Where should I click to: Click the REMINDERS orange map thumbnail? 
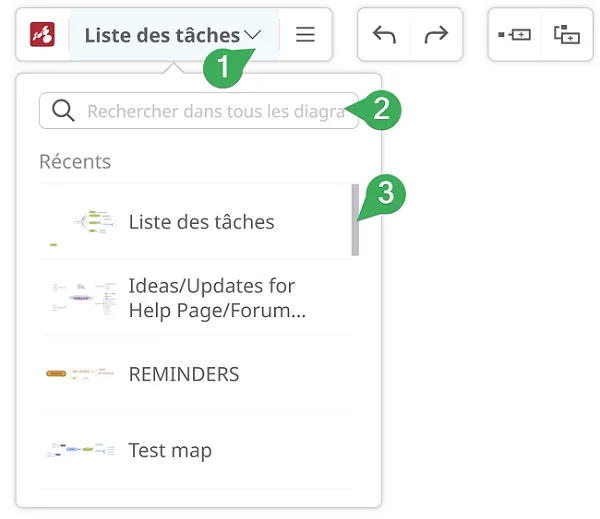pyautogui.click(x=80, y=374)
